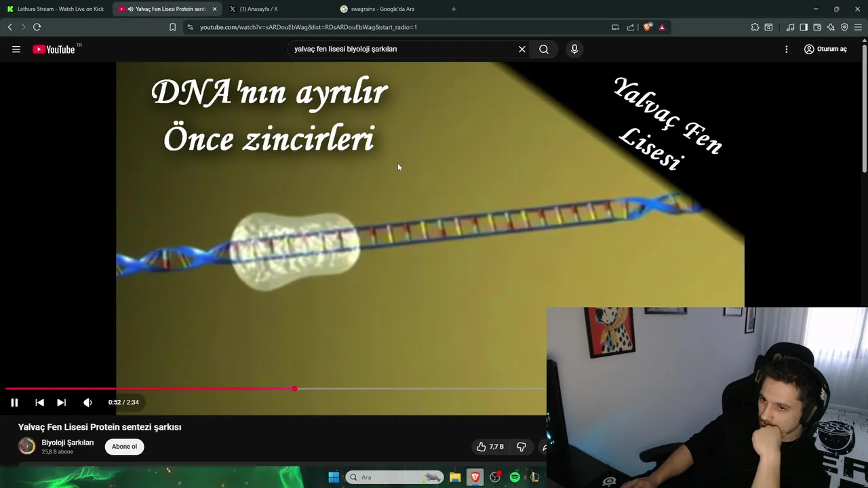Click the progress bar scrubber dot

(x=294, y=389)
